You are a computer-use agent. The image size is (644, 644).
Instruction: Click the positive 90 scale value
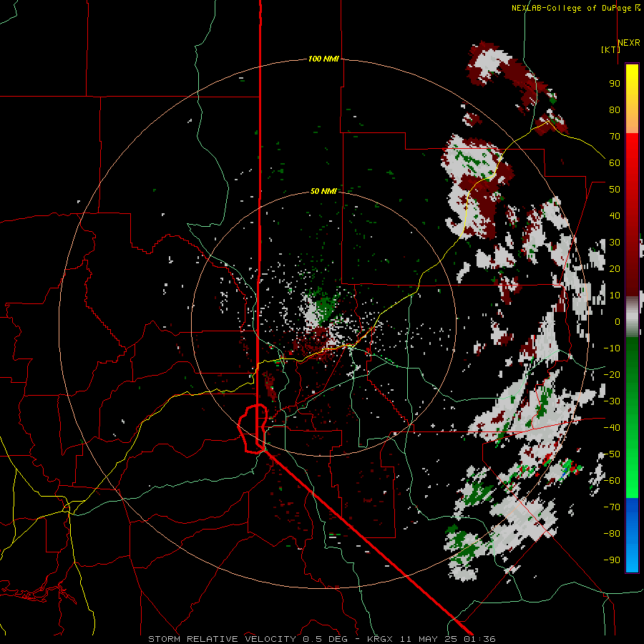click(x=615, y=84)
